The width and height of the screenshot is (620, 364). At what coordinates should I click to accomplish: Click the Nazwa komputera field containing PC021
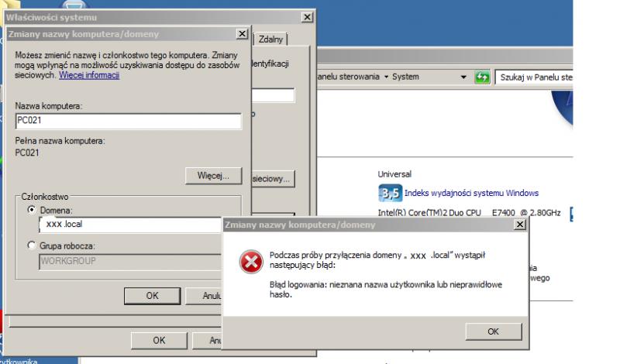[x=128, y=119]
